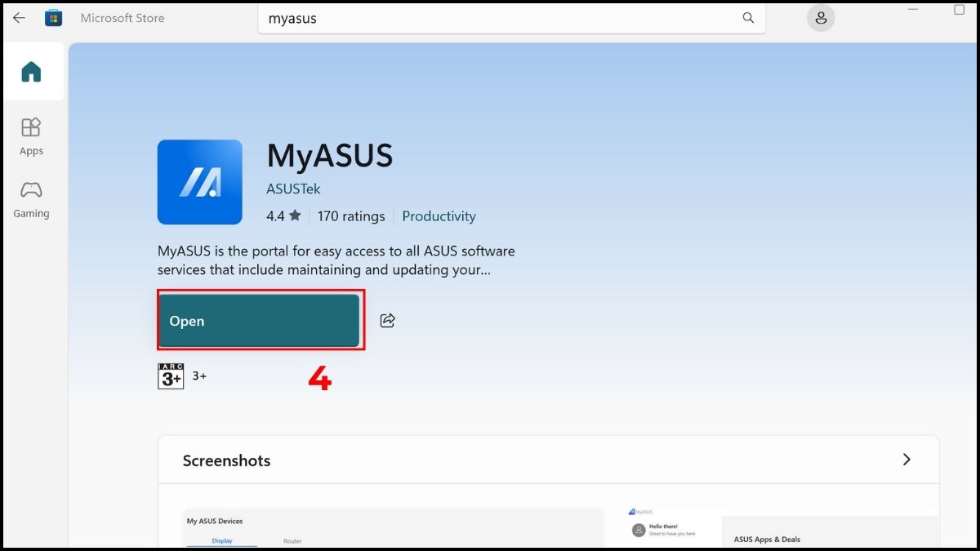Click the search magnifier icon
Screen dimensions: 980x551
tap(748, 17)
